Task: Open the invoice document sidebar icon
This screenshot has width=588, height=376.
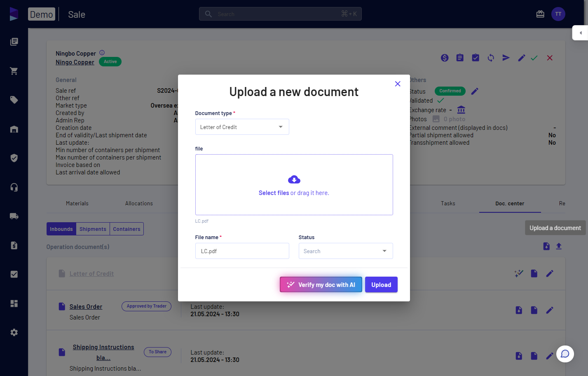Action: pos(14,245)
